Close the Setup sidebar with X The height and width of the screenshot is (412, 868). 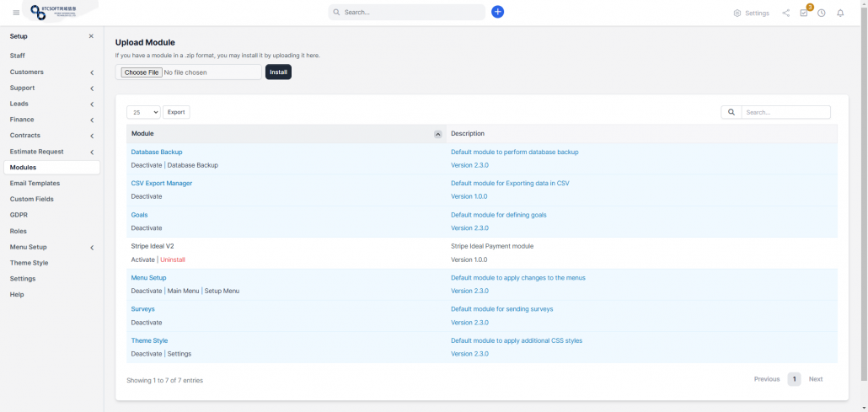click(91, 36)
